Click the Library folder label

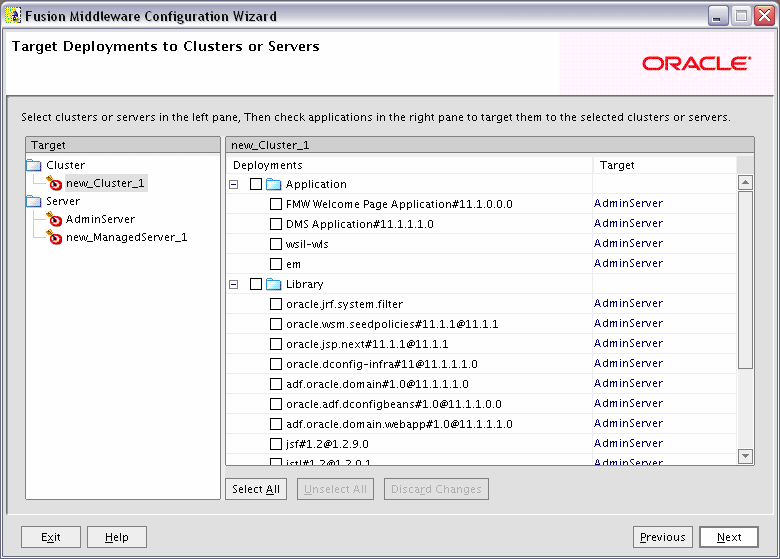[304, 284]
